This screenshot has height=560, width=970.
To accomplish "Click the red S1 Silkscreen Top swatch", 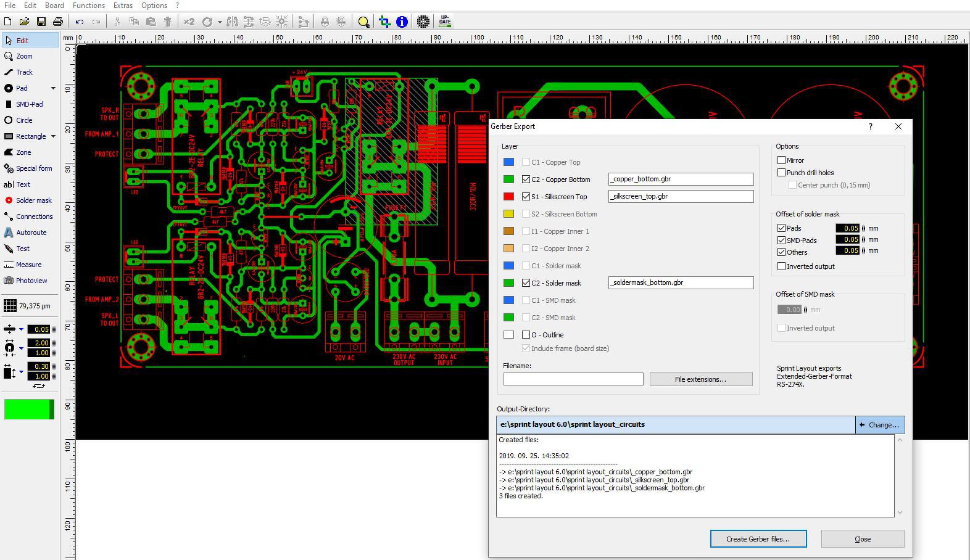I will pos(508,197).
